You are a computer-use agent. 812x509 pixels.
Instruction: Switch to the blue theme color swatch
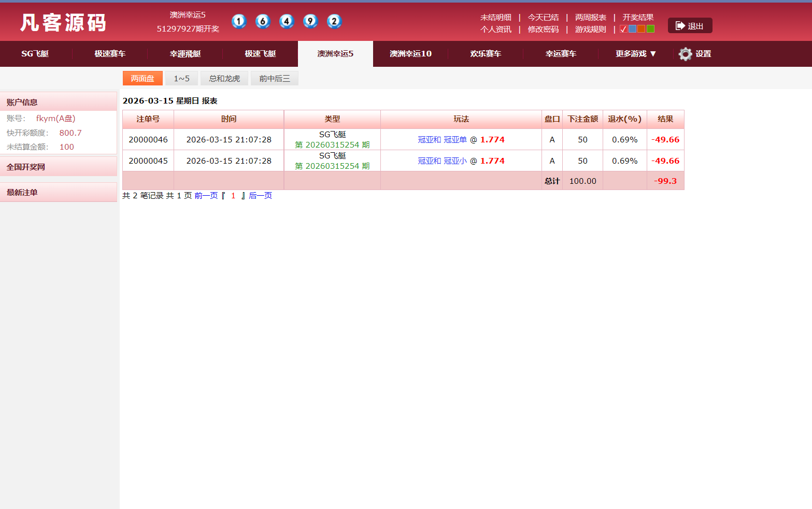[633, 29]
